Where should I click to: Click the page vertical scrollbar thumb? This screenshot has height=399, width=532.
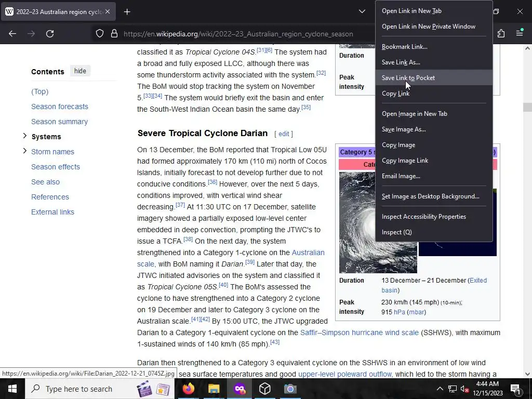(527, 107)
